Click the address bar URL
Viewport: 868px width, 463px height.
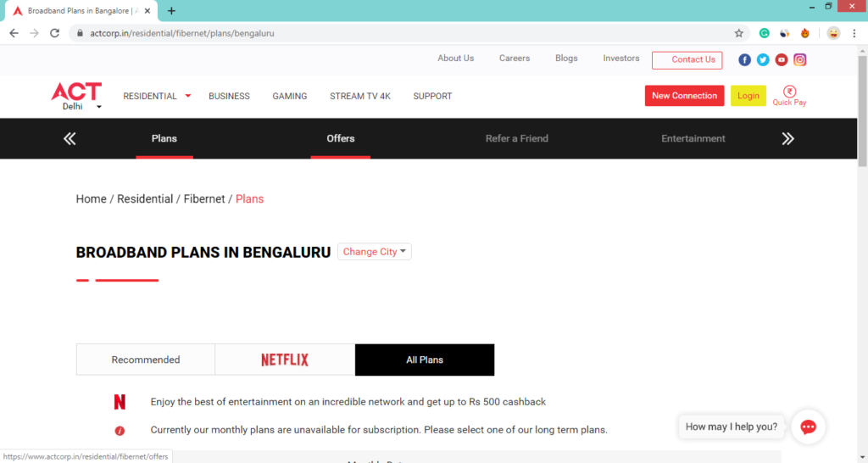pos(182,33)
